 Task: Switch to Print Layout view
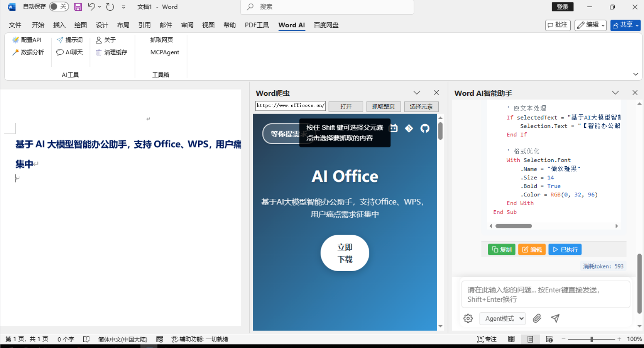[x=530, y=339]
